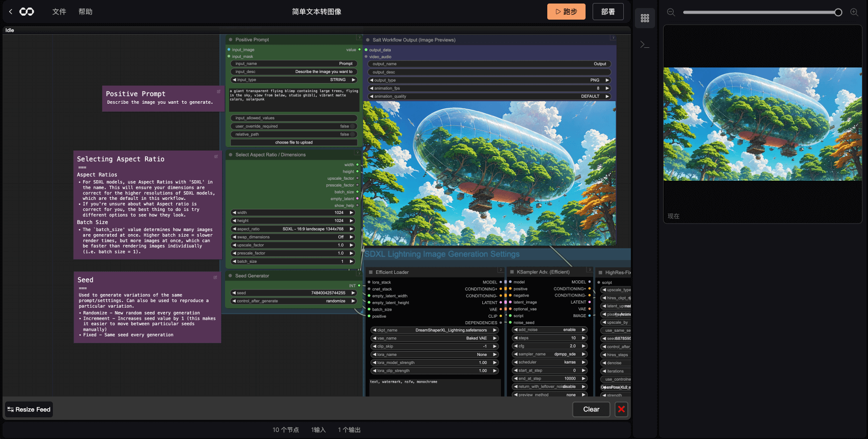
Task: Open output_type PNG selector
Action: 490,80
